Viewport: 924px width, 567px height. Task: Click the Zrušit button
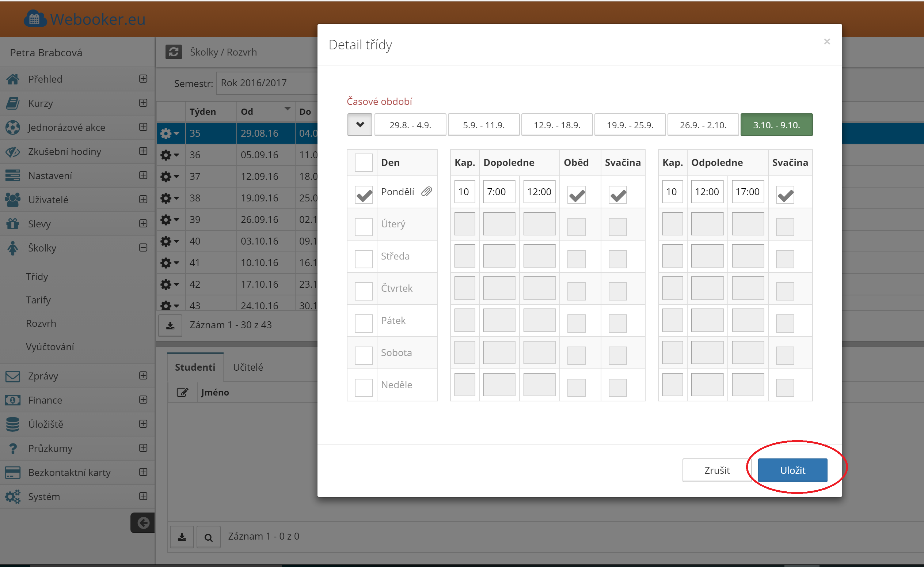tap(716, 470)
